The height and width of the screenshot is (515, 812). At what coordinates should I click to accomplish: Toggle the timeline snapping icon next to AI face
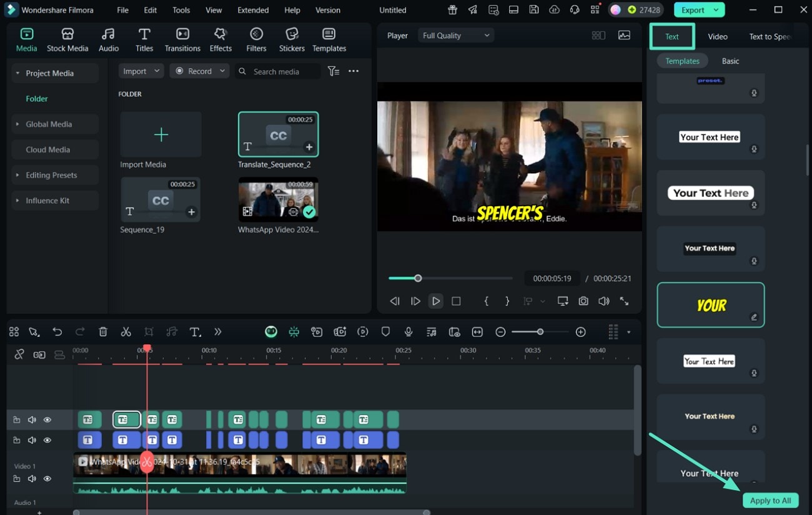tap(294, 332)
